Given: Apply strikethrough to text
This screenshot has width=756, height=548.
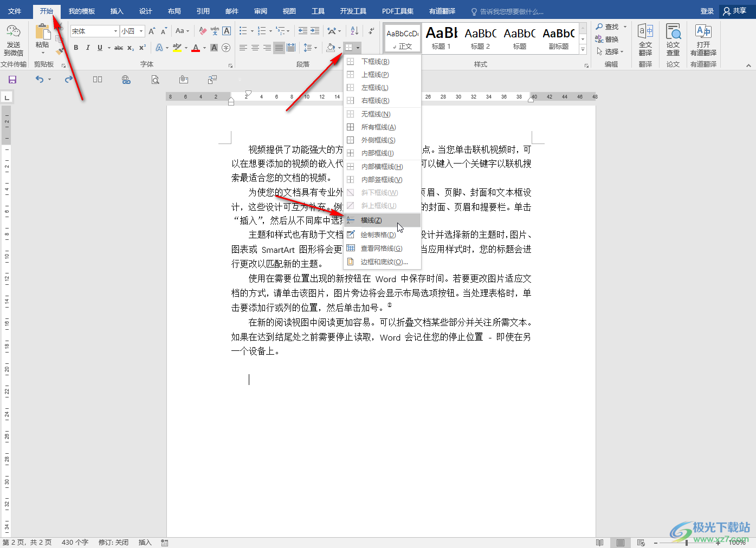Looking at the screenshot, I should pos(119,48).
